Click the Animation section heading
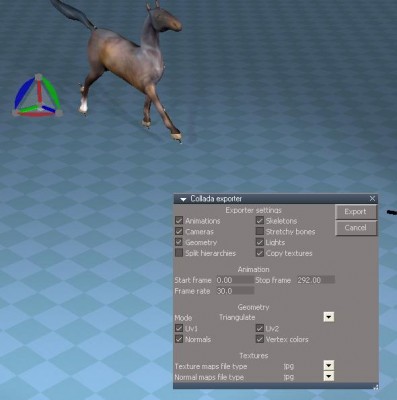This screenshot has width=397, height=400. point(254,269)
